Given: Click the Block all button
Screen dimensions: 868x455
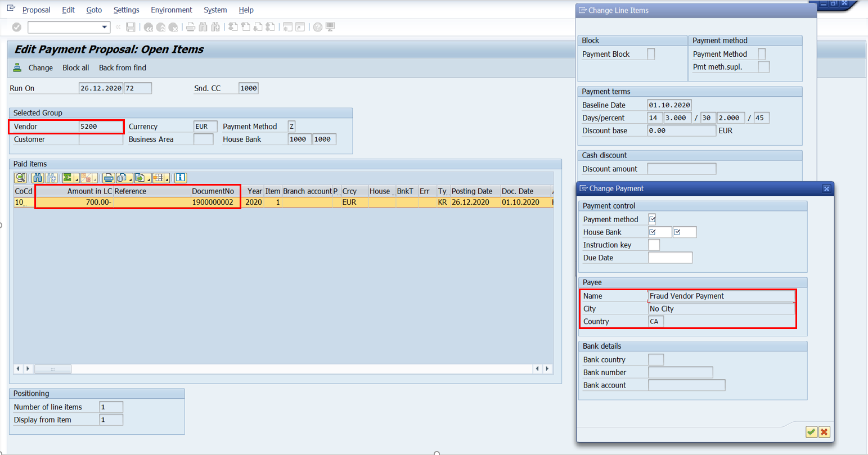Looking at the screenshot, I should tap(76, 67).
